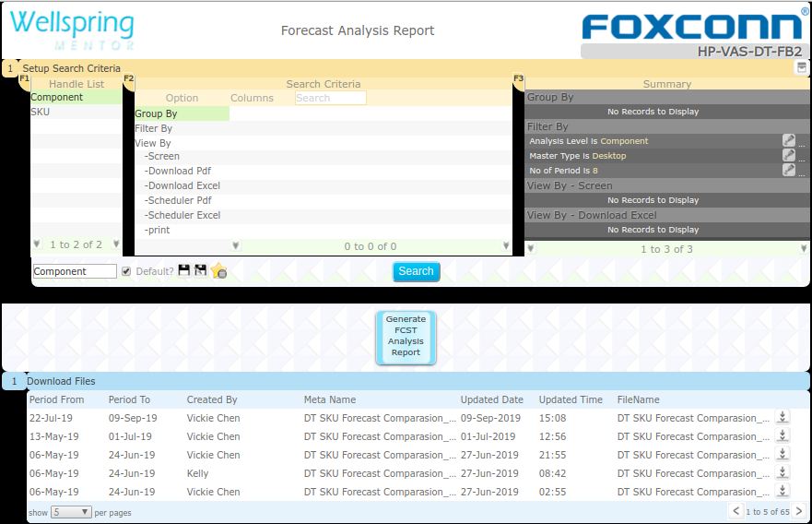
Task: Click left pager arrow beside 1 to 2 of 2
Action: click(x=37, y=244)
